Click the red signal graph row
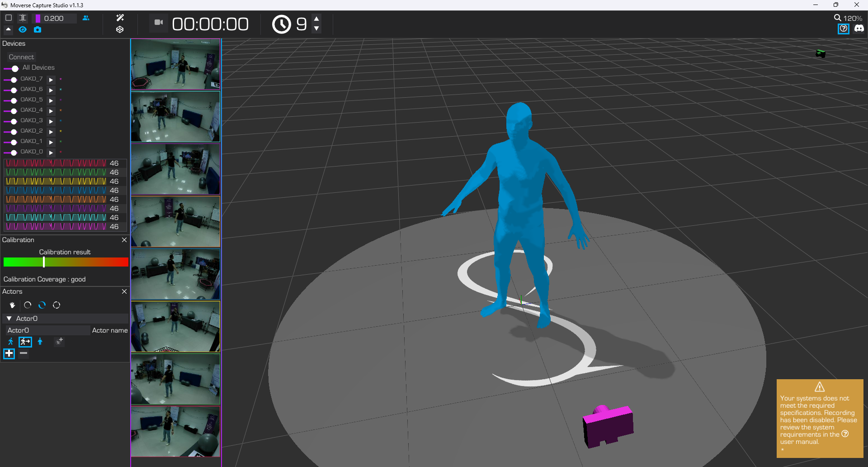 [57, 163]
